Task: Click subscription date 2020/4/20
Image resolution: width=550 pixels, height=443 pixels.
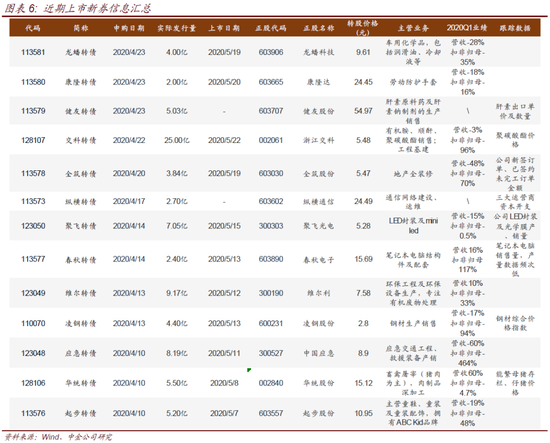Action: pyautogui.click(x=129, y=174)
